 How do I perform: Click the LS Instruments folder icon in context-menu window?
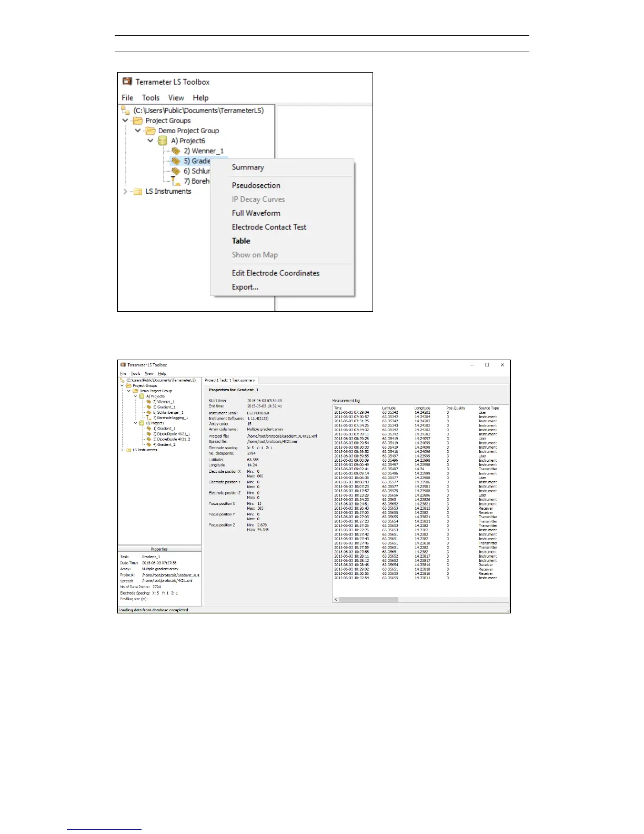point(138,192)
